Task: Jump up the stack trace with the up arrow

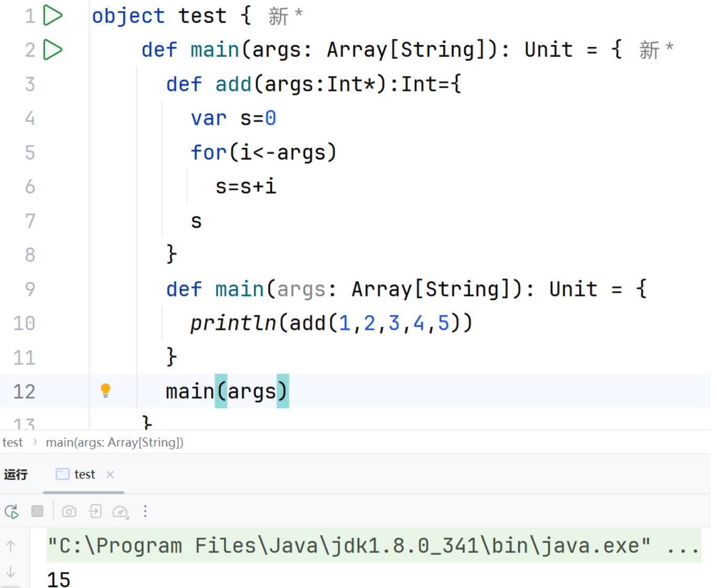Action: (x=10, y=546)
